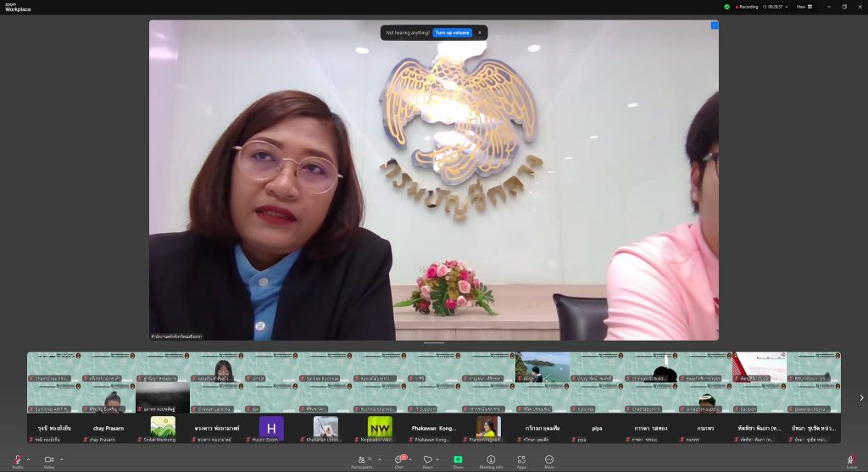Click the Leave meeting button
Image resolution: width=868 pixels, height=472 pixels.
pyautogui.click(x=851, y=462)
